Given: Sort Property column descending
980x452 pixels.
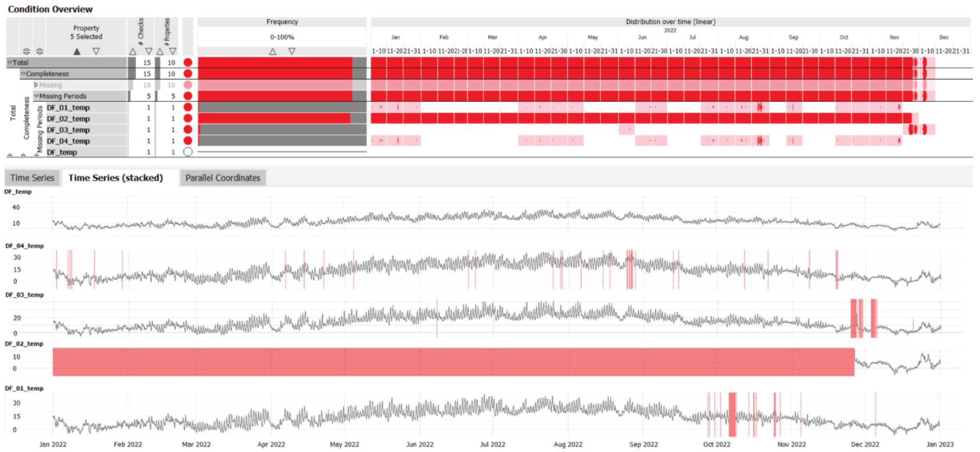Looking at the screenshot, I should click(x=96, y=51).
